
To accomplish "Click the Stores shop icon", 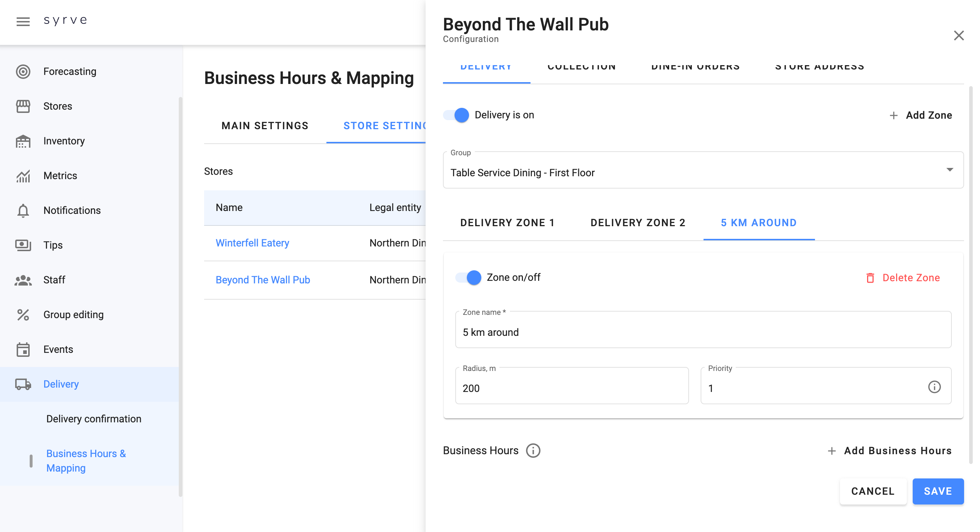I will click(23, 106).
